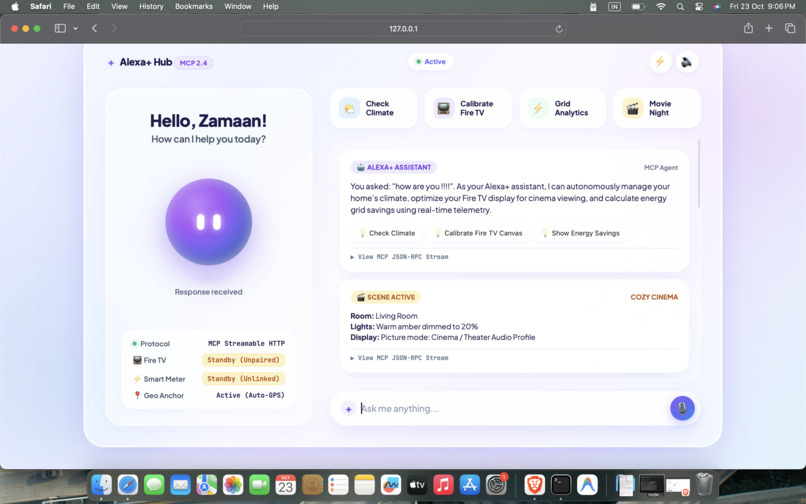
Task: Click the lightning bolt button in the hub header
Action: pyautogui.click(x=660, y=62)
